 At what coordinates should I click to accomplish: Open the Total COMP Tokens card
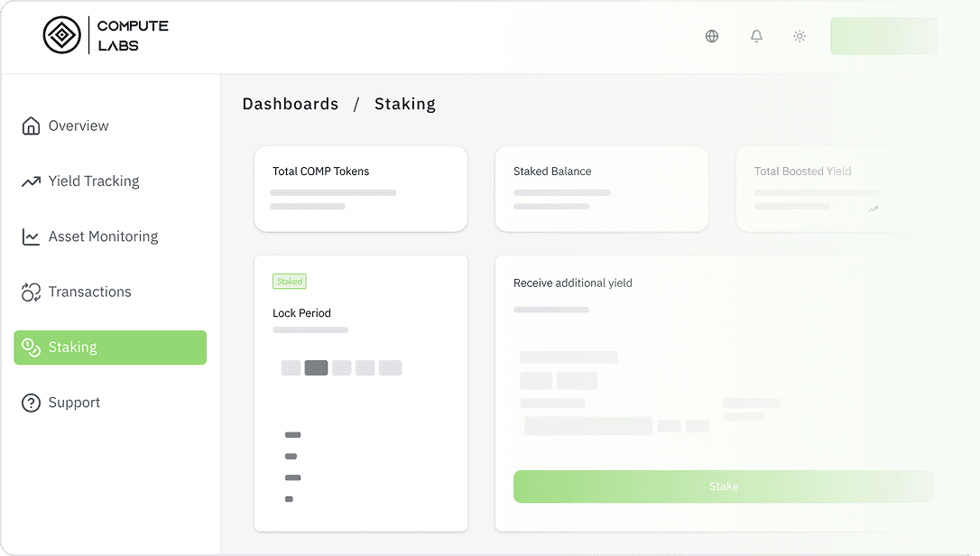[361, 189]
